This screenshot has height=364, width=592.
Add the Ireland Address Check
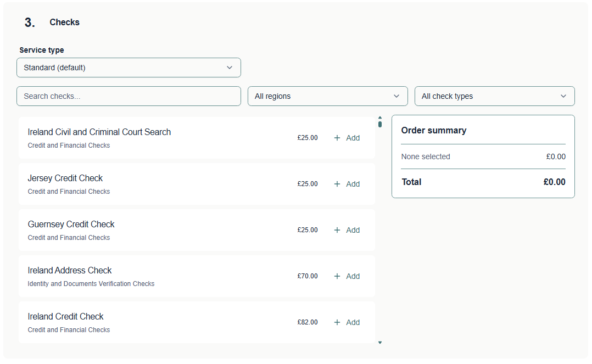347,276
